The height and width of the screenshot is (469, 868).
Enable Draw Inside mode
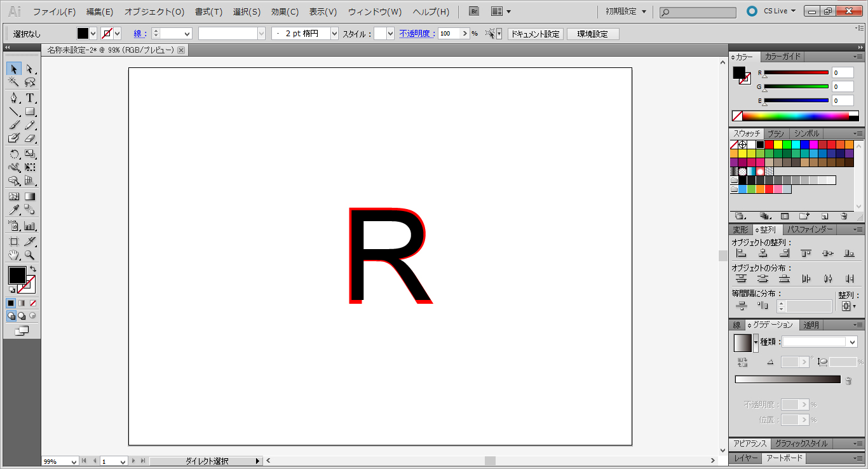click(x=32, y=315)
